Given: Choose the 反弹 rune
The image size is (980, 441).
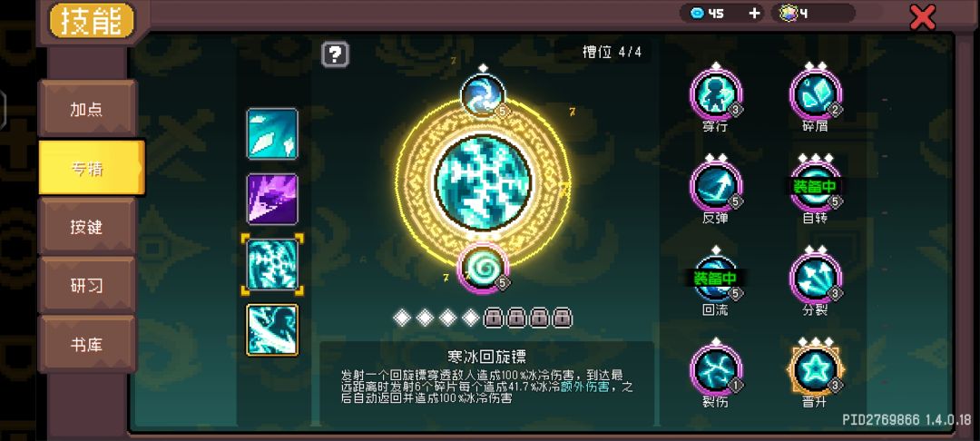Looking at the screenshot, I should [x=716, y=187].
